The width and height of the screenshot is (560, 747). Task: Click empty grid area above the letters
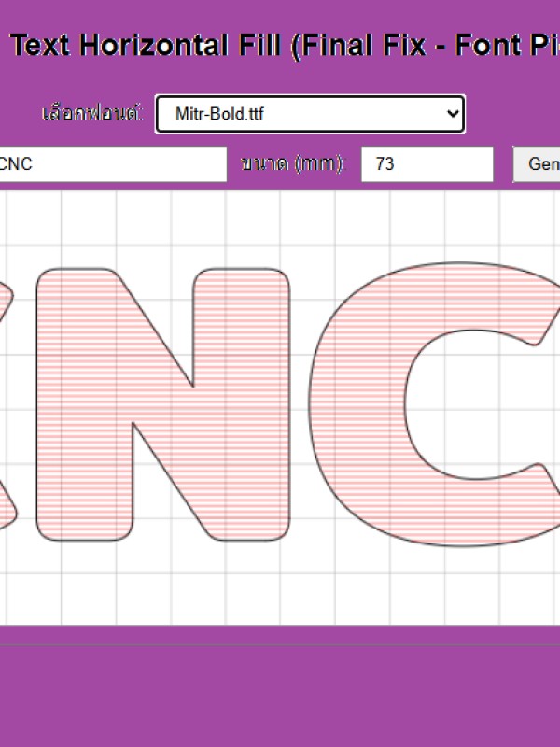pyautogui.click(x=280, y=224)
